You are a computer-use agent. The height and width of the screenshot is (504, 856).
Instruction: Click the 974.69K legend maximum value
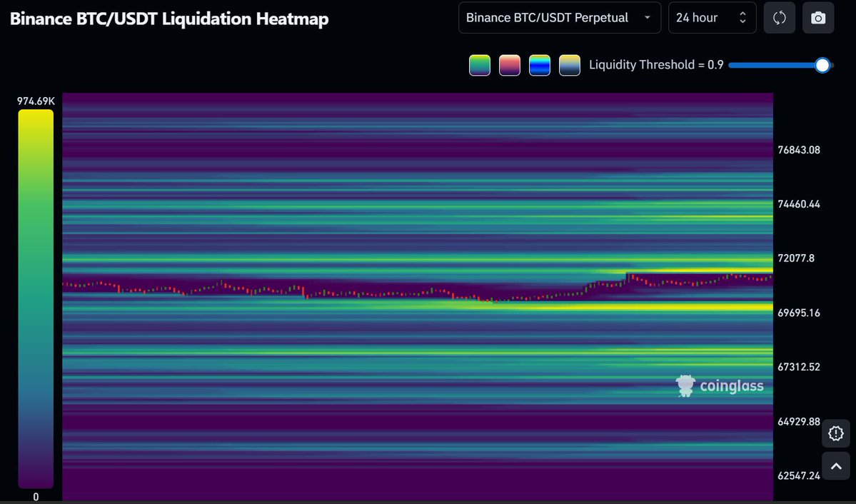click(x=36, y=101)
